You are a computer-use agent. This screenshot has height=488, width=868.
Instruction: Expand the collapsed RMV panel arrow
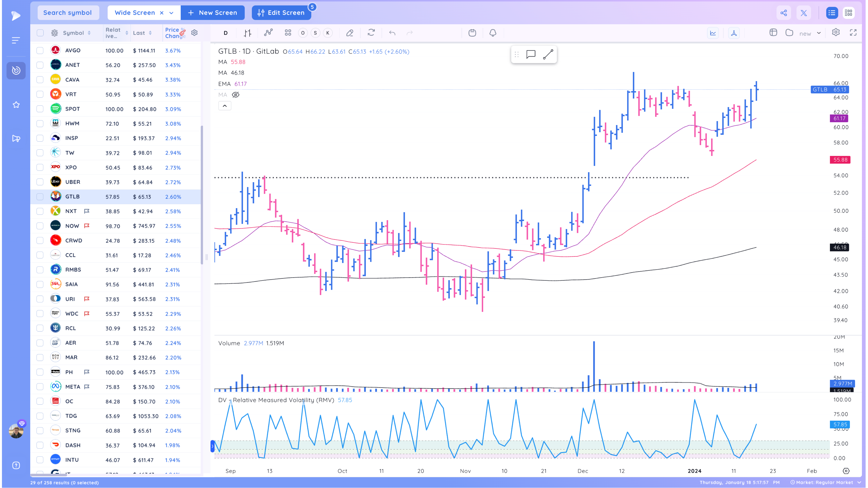click(x=212, y=446)
